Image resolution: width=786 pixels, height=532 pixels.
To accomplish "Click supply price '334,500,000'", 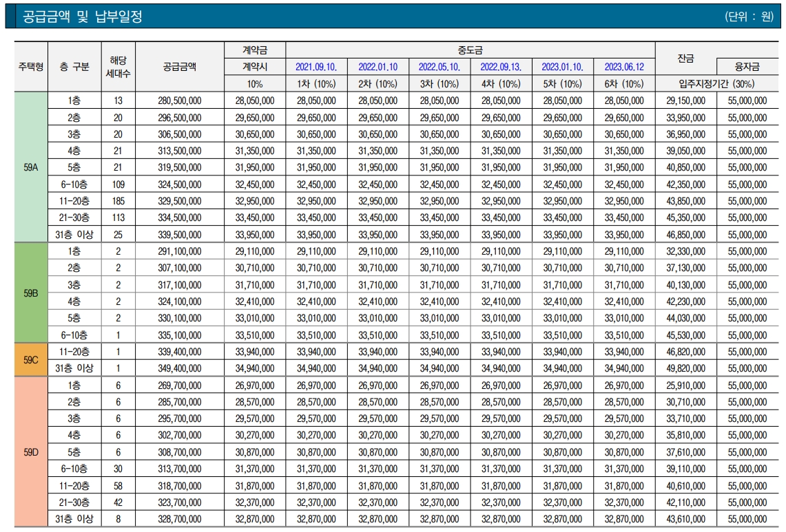I will (180, 217).
